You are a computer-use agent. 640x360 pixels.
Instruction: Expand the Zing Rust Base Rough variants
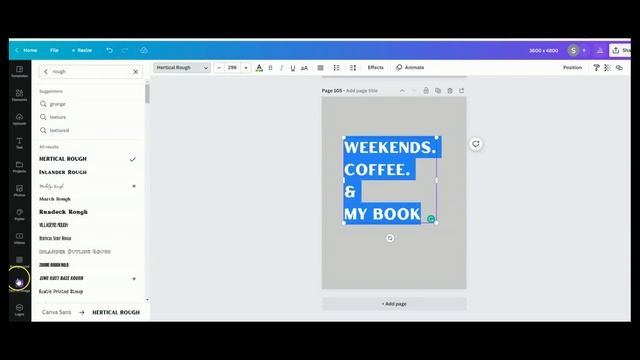[134, 279]
